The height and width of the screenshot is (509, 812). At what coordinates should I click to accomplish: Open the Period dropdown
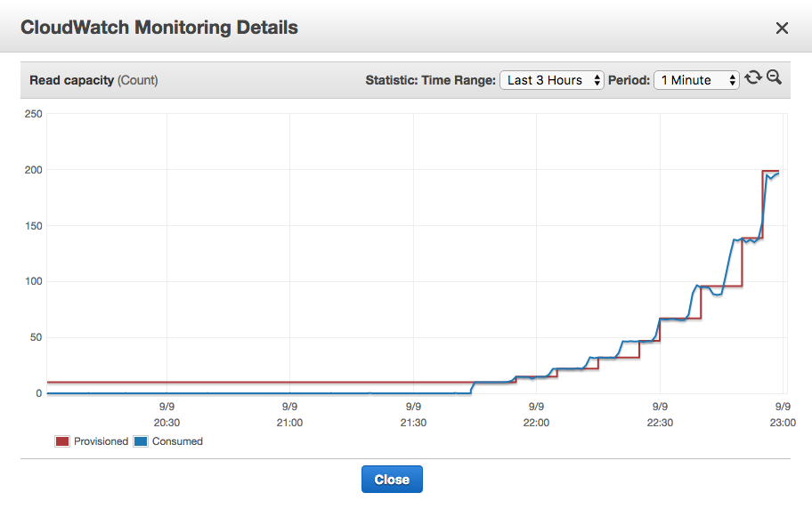[x=696, y=80]
